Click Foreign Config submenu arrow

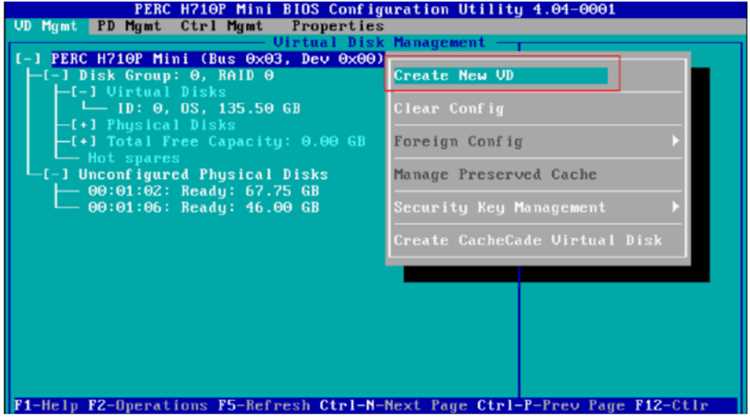[x=675, y=141]
